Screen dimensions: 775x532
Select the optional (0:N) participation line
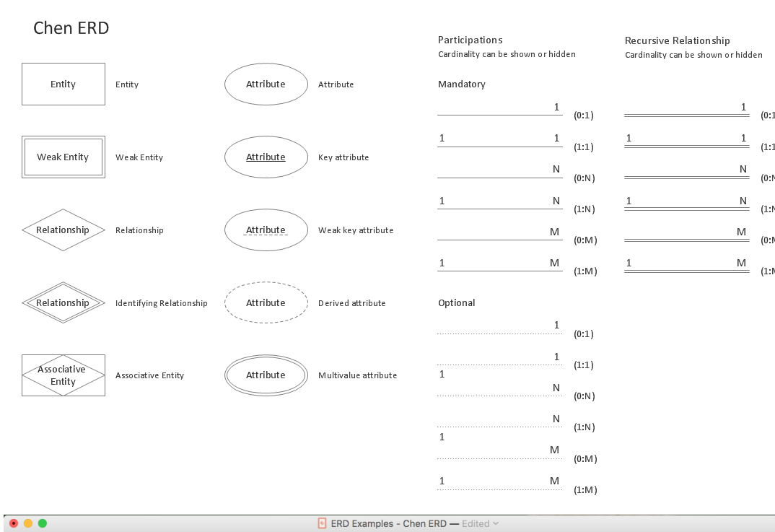click(x=499, y=395)
